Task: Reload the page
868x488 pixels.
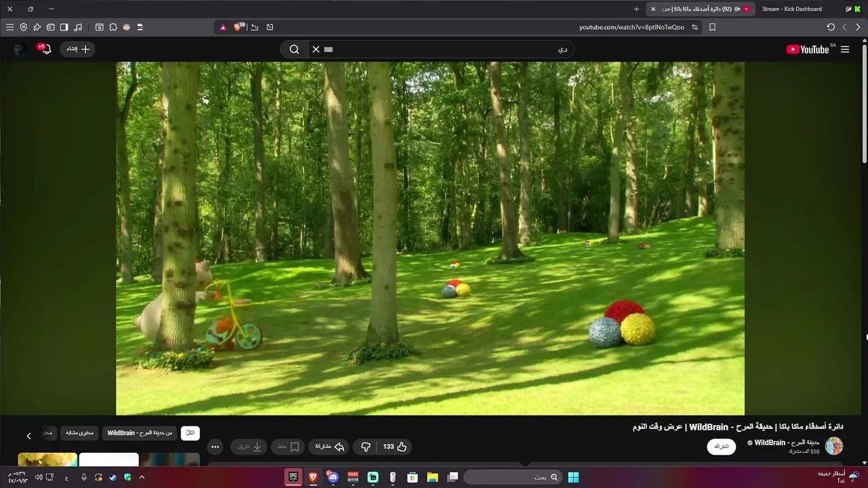Action: pyautogui.click(x=831, y=27)
